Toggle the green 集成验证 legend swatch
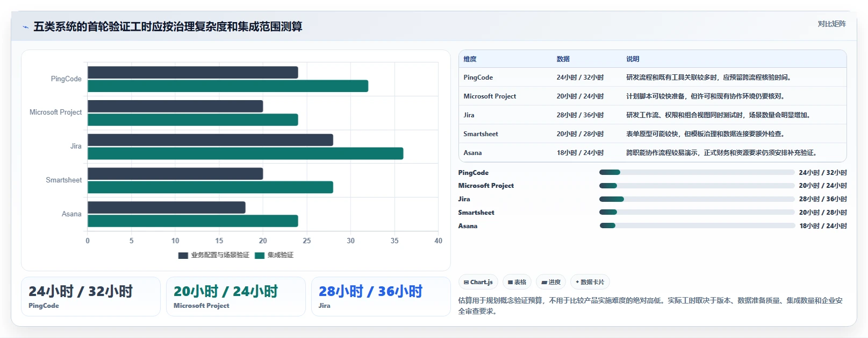Screen dimensions: 868x338 pos(260,255)
